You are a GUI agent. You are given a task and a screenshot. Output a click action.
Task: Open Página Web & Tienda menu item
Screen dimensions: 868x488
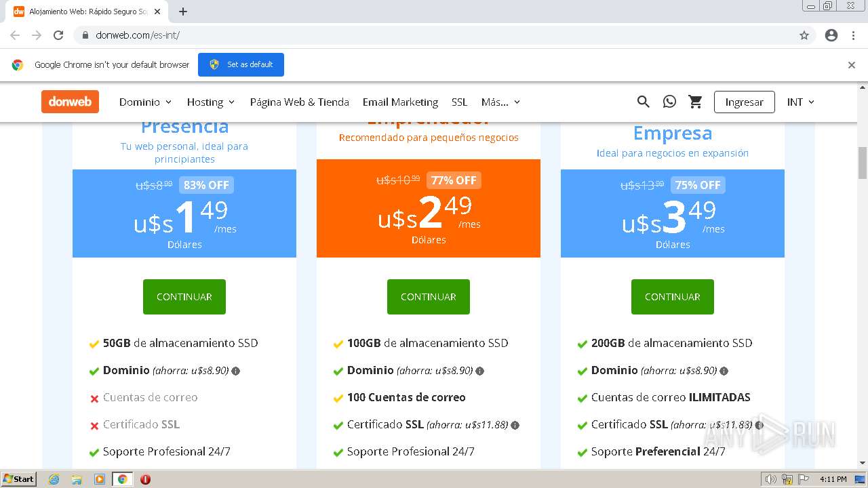point(299,102)
